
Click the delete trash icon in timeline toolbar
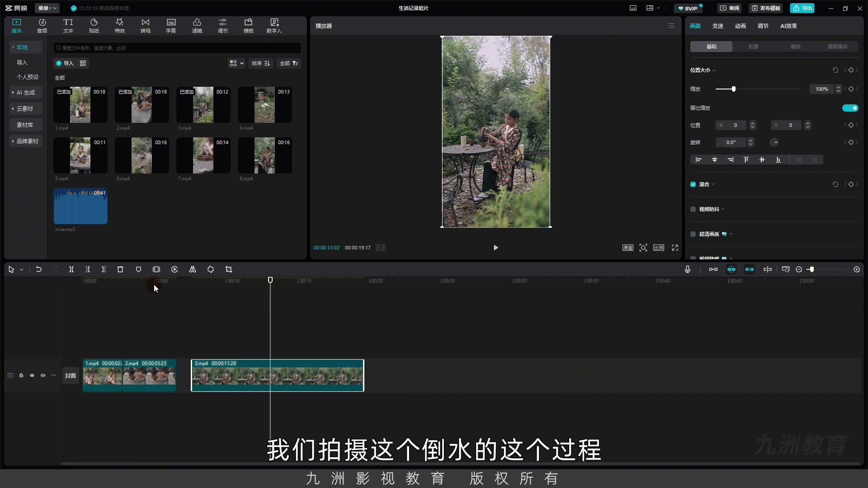point(120,269)
